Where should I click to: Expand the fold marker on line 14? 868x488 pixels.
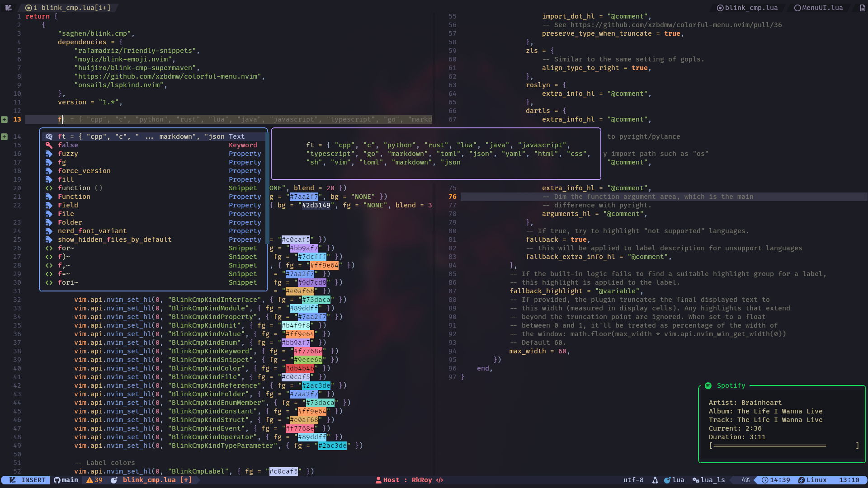[x=5, y=136]
